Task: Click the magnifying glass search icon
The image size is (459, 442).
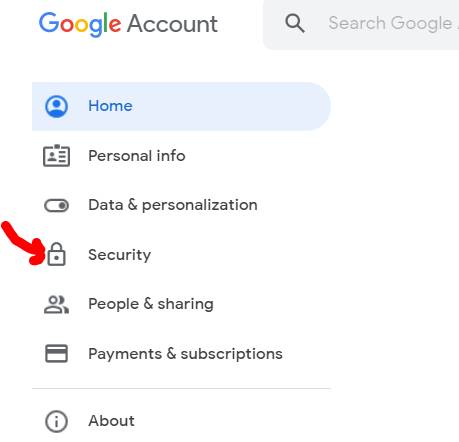Action: (x=295, y=23)
